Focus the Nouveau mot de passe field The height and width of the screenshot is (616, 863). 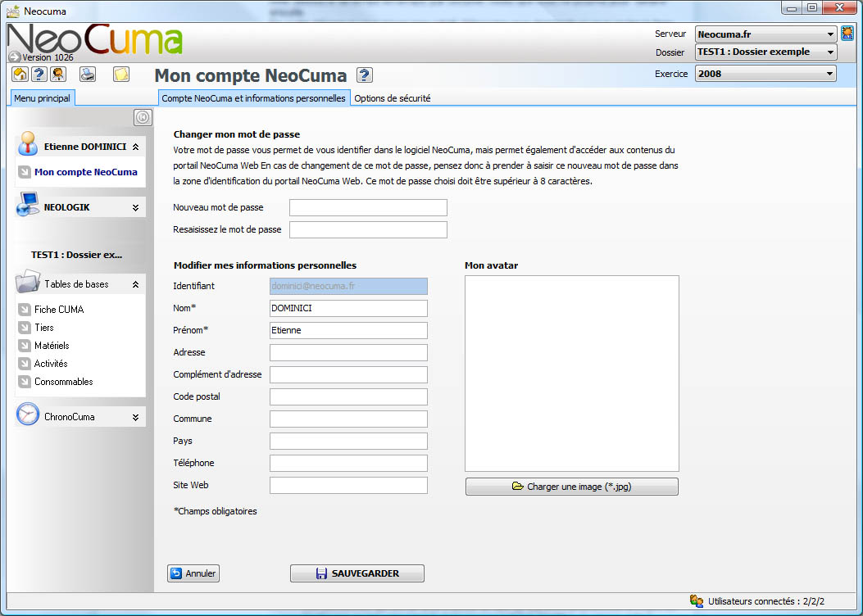pyautogui.click(x=368, y=207)
